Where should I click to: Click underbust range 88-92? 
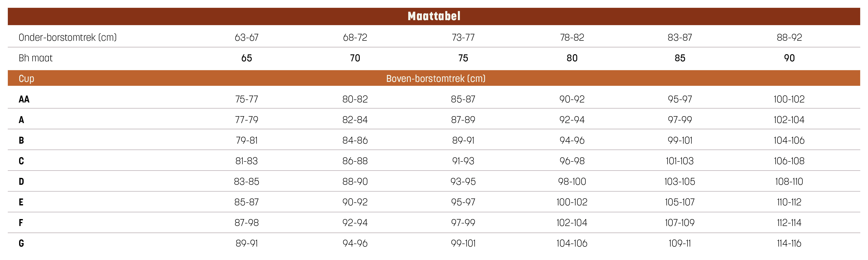coord(789,37)
